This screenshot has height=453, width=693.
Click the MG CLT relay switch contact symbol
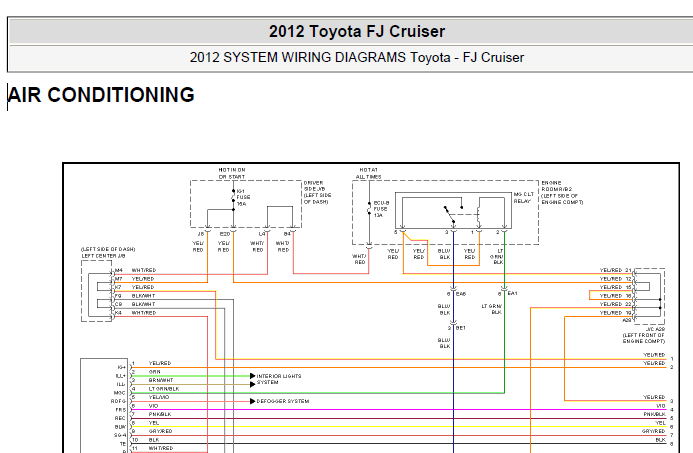453,213
